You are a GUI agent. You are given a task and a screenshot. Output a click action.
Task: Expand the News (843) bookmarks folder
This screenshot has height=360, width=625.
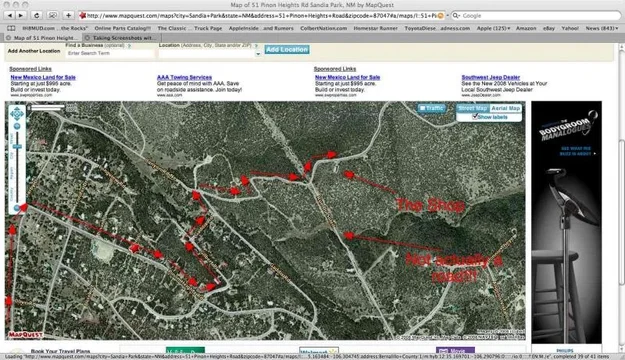pyautogui.click(x=601, y=28)
